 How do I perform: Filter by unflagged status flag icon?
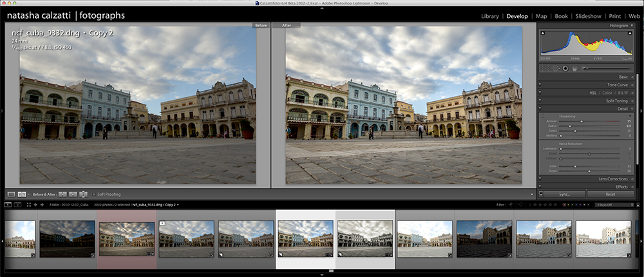[x=516, y=204]
